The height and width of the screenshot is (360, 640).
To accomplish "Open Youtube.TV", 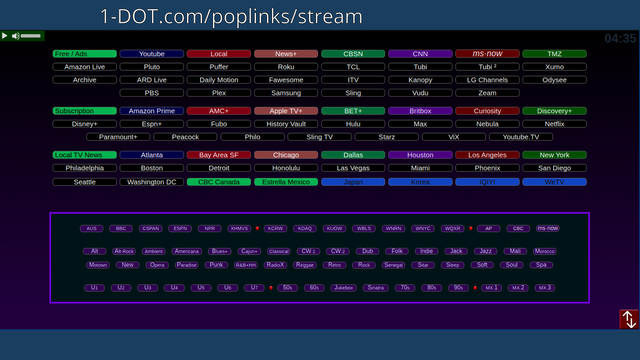I will 521,137.
